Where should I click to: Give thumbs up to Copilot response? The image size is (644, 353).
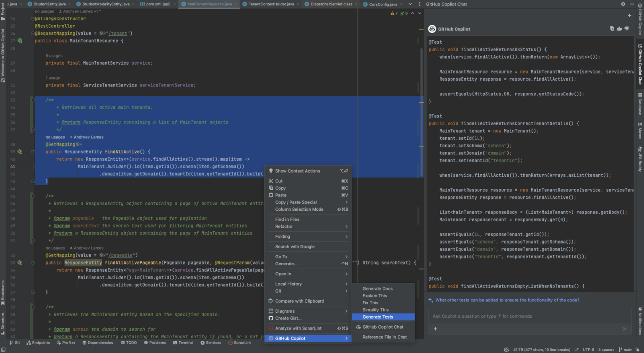click(x=619, y=29)
